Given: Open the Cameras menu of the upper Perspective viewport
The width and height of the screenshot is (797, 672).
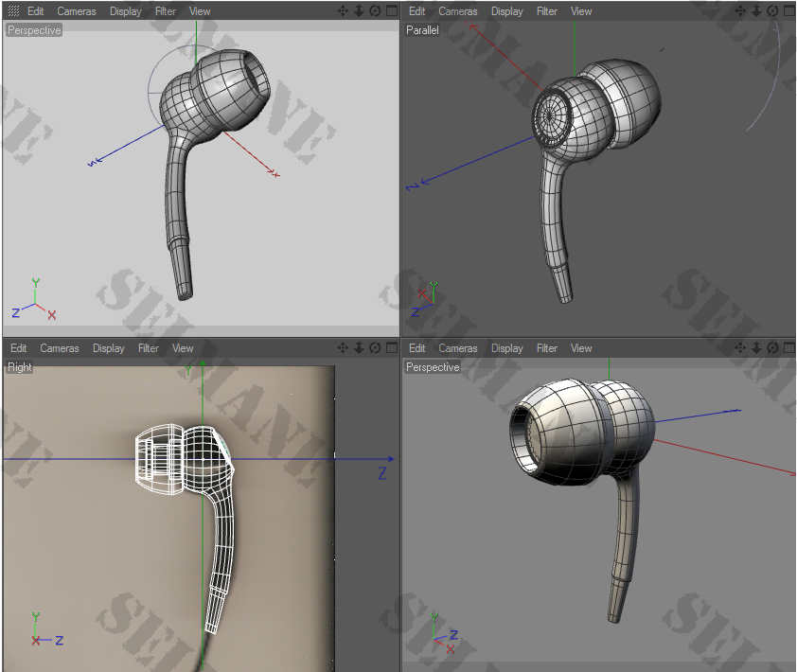Looking at the screenshot, I should click(77, 11).
